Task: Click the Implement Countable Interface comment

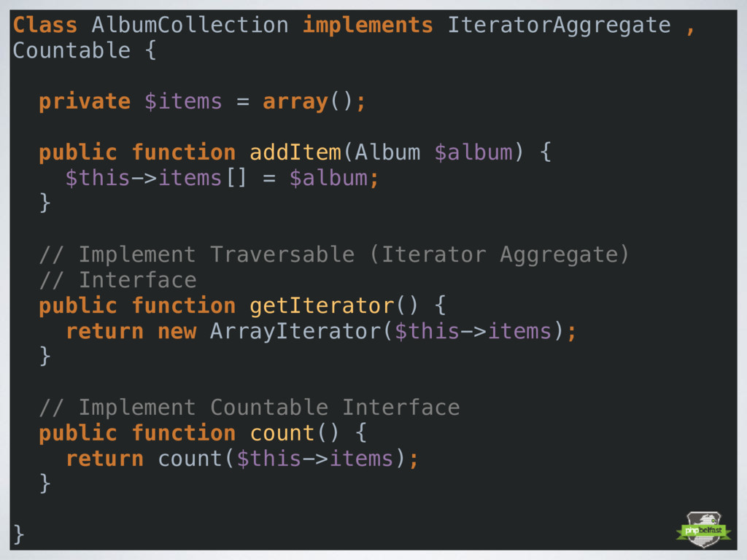Action: (x=249, y=408)
